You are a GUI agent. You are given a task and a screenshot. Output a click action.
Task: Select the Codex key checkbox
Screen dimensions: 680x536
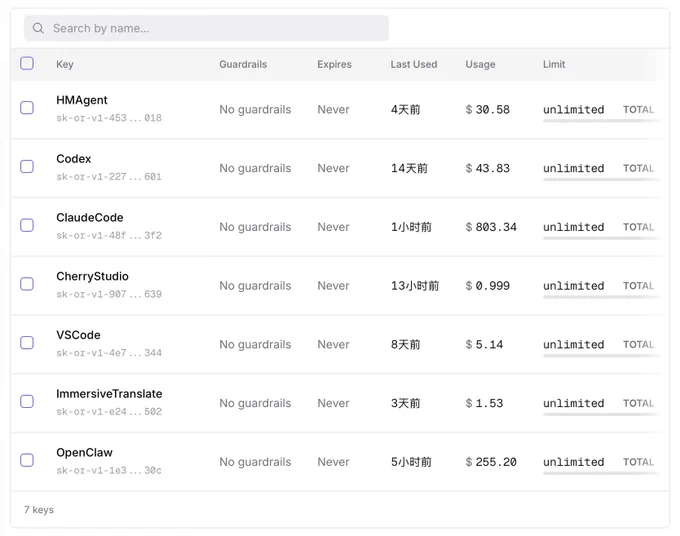tap(27, 166)
